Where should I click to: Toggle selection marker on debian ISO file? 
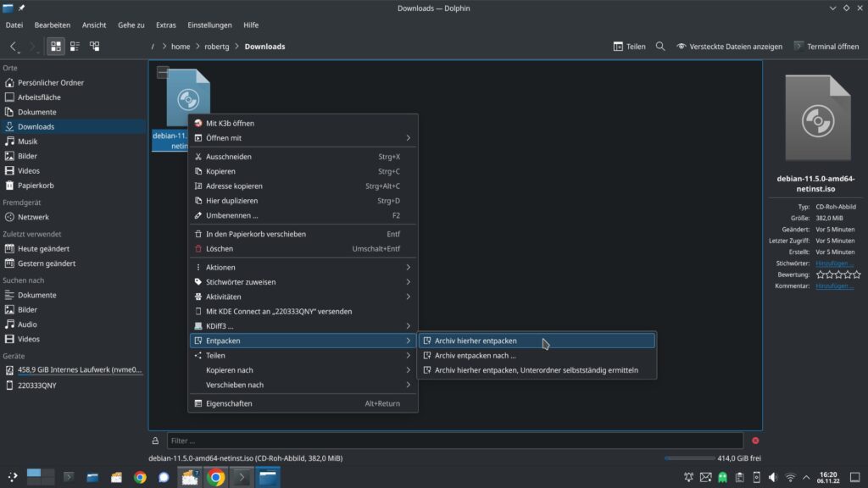tap(163, 73)
